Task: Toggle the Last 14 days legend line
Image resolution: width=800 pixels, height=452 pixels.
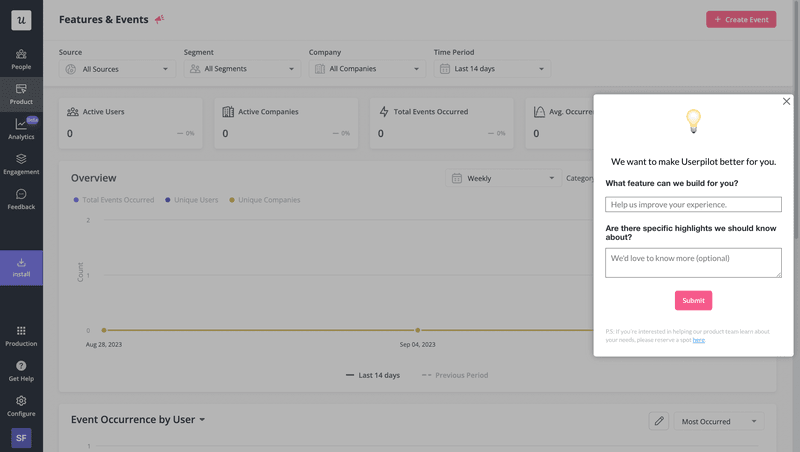Action: pyautogui.click(x=373, y=375)
